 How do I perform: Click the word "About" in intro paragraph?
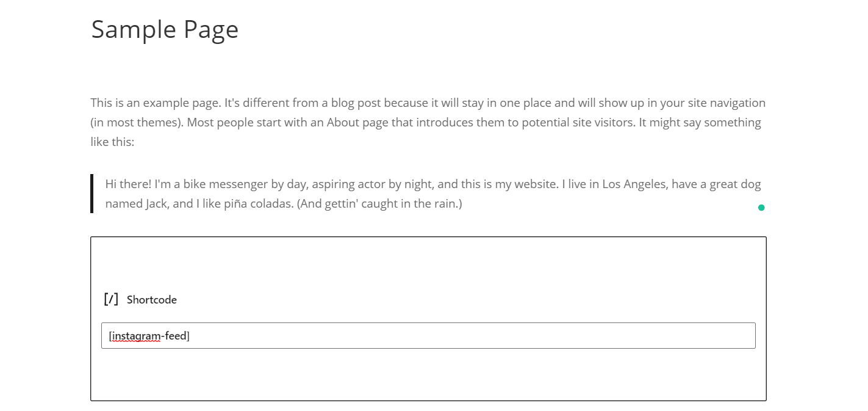tap(343, 122)
